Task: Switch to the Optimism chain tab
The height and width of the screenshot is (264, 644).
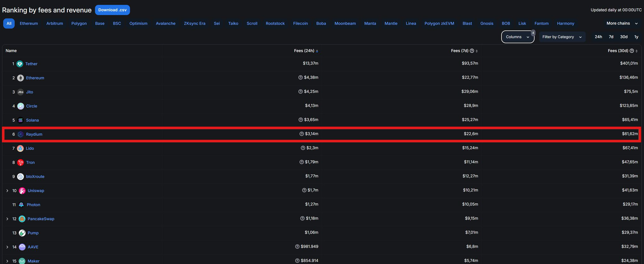Action: click(x=138, y=23)
